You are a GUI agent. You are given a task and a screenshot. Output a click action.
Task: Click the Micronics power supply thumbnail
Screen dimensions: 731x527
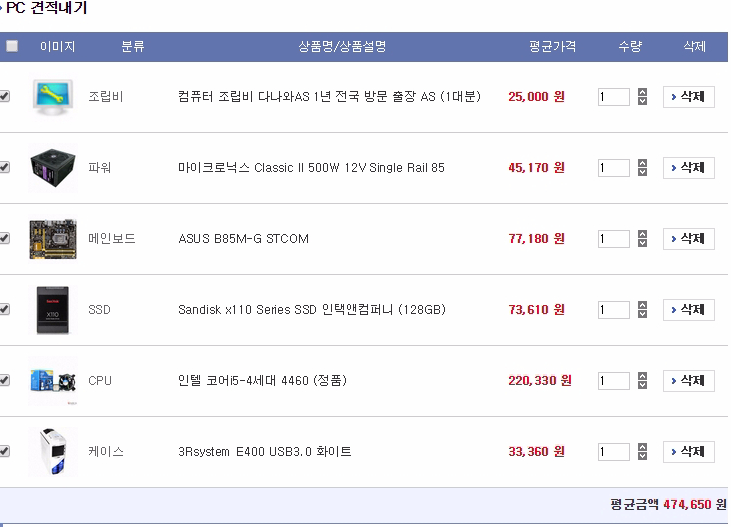coord(53,168)
